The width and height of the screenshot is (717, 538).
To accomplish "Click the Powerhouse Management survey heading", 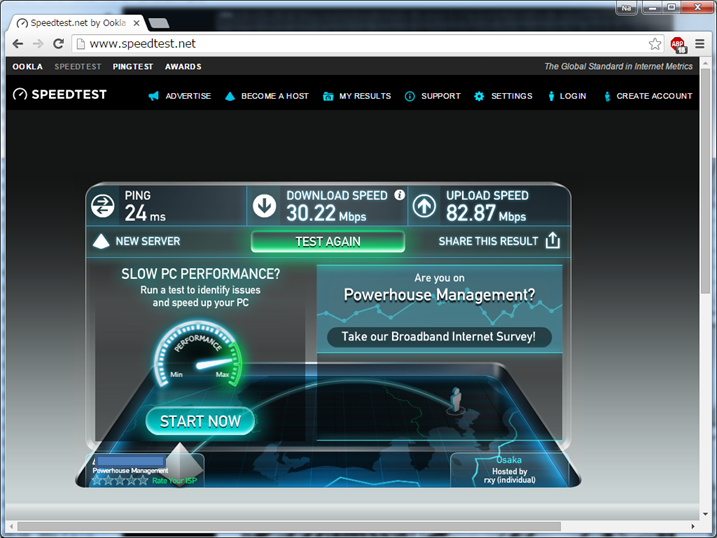I will click(439, 295).
